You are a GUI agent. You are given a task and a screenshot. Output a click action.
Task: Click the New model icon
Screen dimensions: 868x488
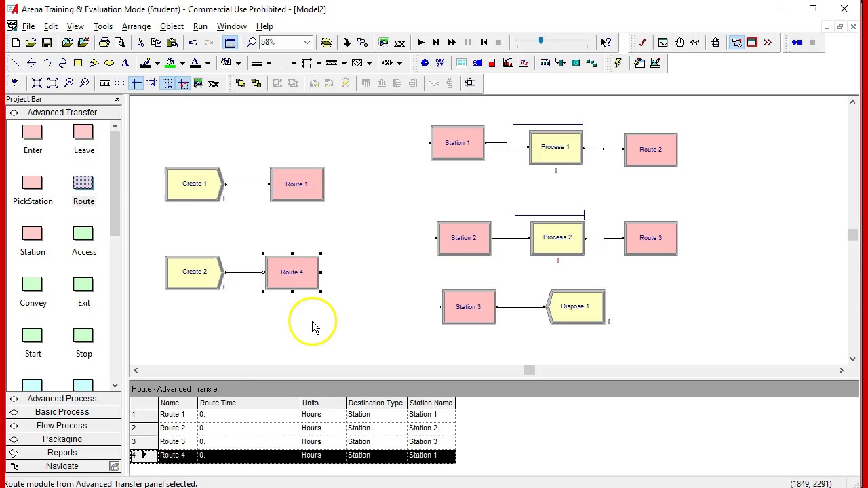(x=16, y=43)
